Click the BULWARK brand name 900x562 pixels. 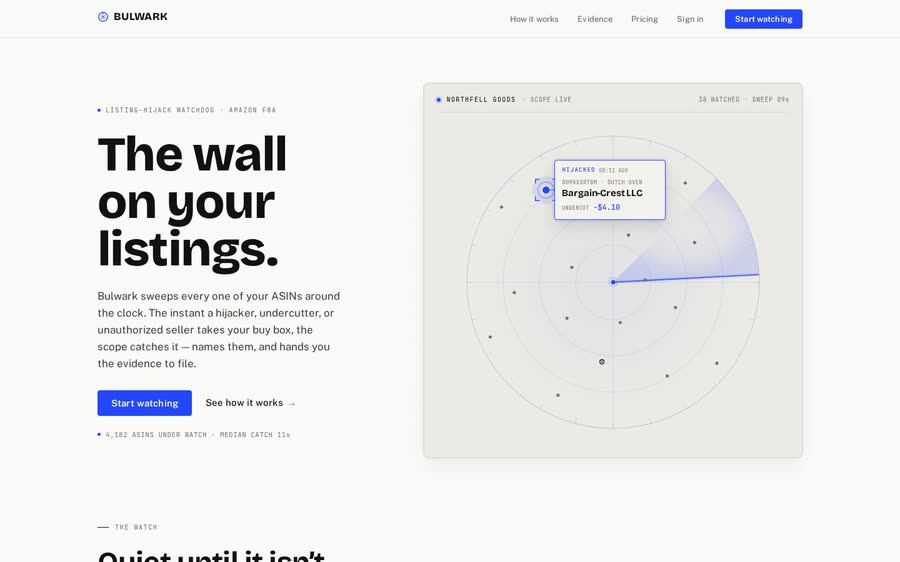coord(141,17)
